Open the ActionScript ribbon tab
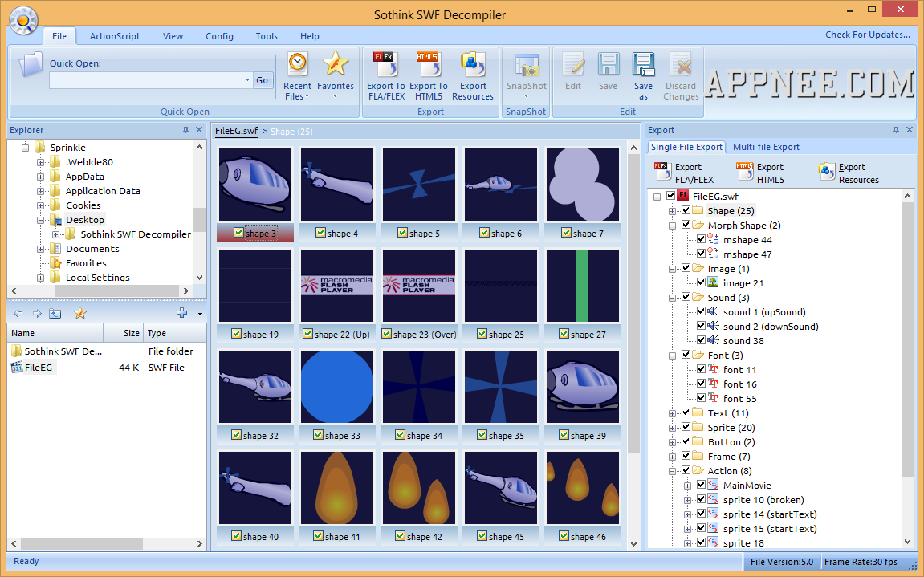Viewport: 924px width, 577px height. click(x=114, y=36)
